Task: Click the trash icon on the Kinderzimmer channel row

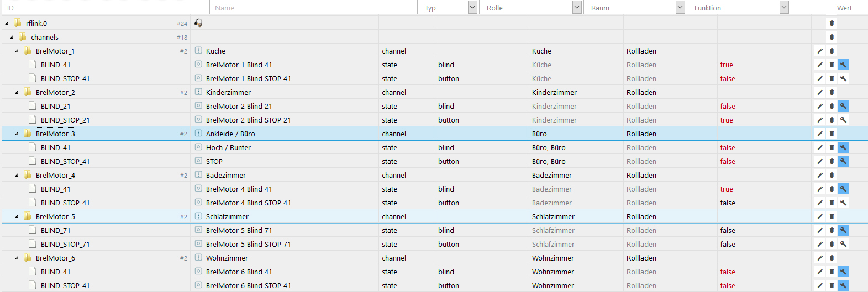Action: [832, 92]
